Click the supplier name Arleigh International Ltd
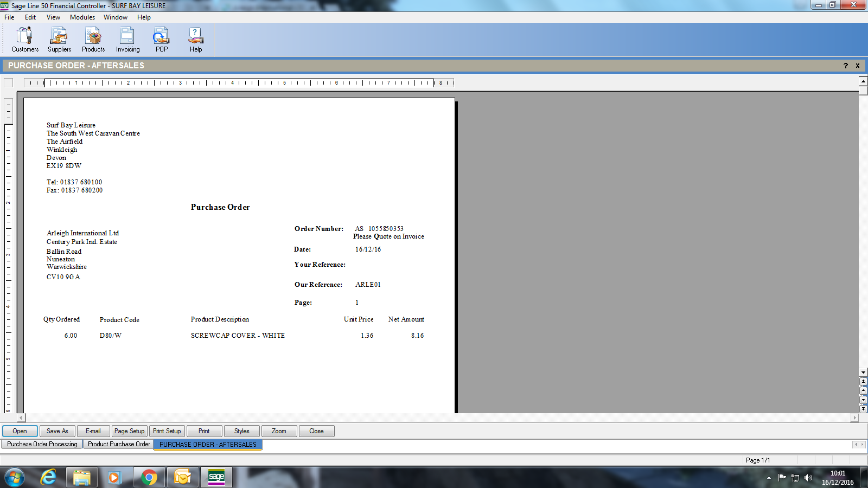 [x=82, y=233]
